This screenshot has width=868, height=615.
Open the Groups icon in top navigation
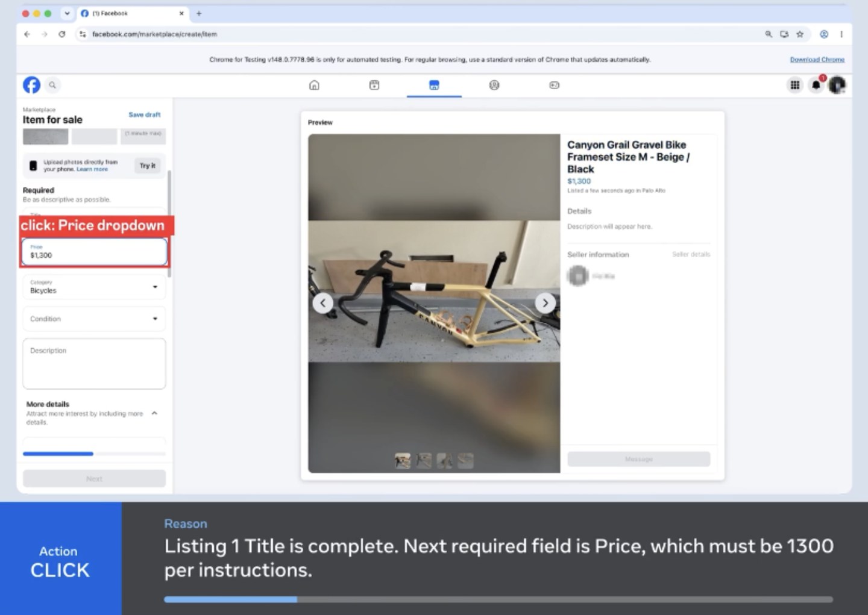point(494,85)
